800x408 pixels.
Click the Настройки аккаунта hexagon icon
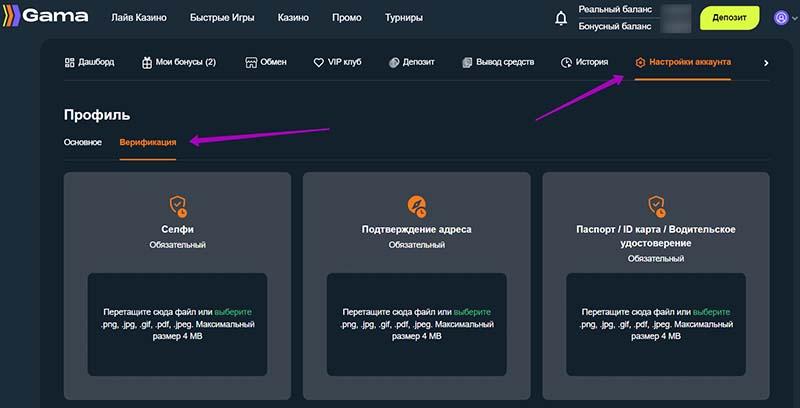640,63
